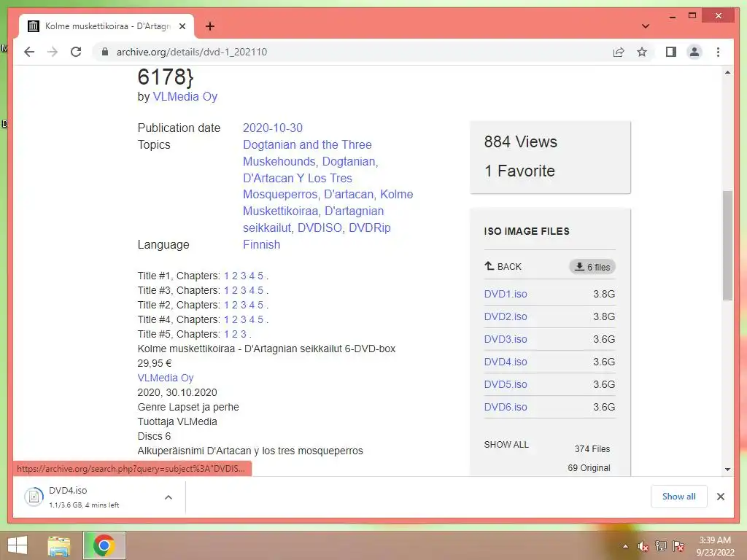Download DVD2.iso

tap(506, 316)
